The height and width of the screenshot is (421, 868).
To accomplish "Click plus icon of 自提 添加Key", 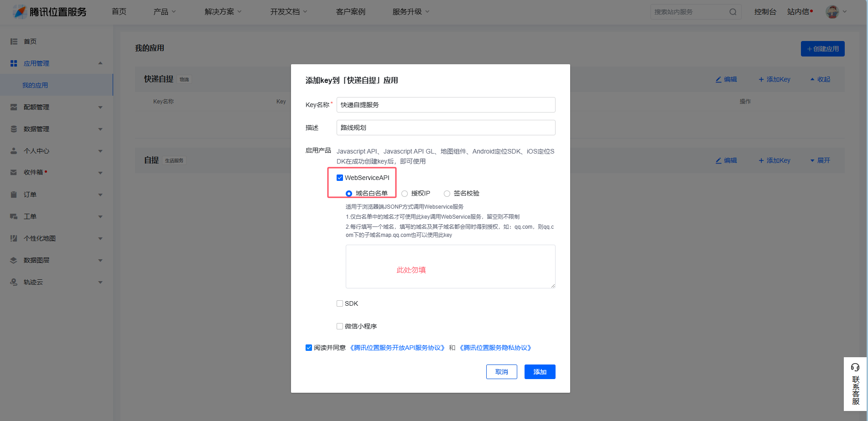I will click(x=761, y=160).
